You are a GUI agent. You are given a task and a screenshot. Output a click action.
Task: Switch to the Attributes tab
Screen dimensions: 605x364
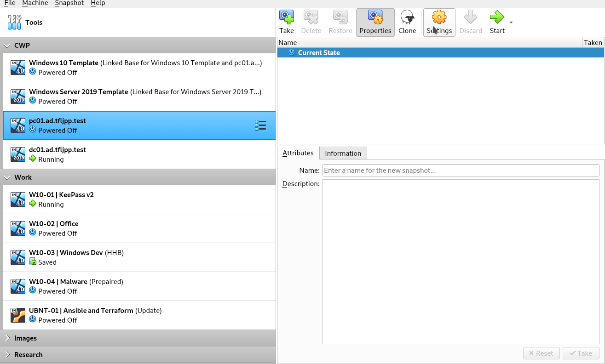point(298,153)
